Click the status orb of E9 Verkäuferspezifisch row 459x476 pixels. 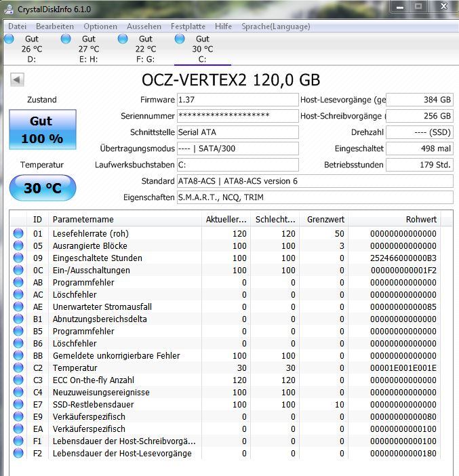point(18,416)
